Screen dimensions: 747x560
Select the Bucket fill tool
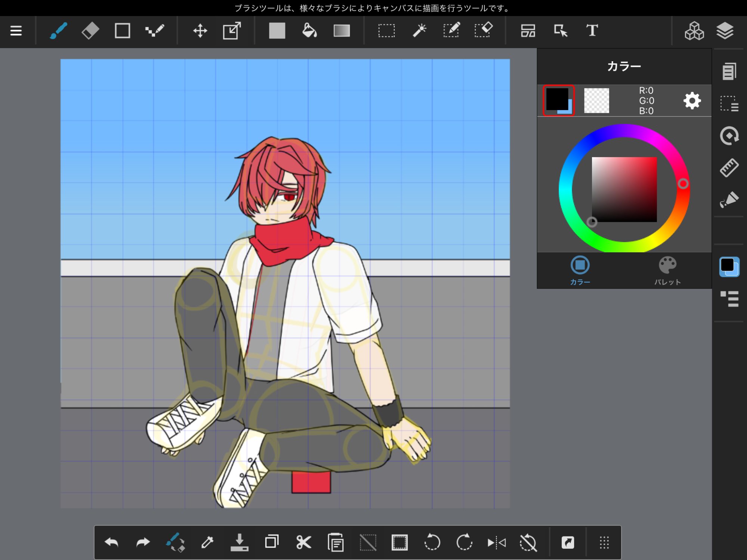(x=309, y=31)
